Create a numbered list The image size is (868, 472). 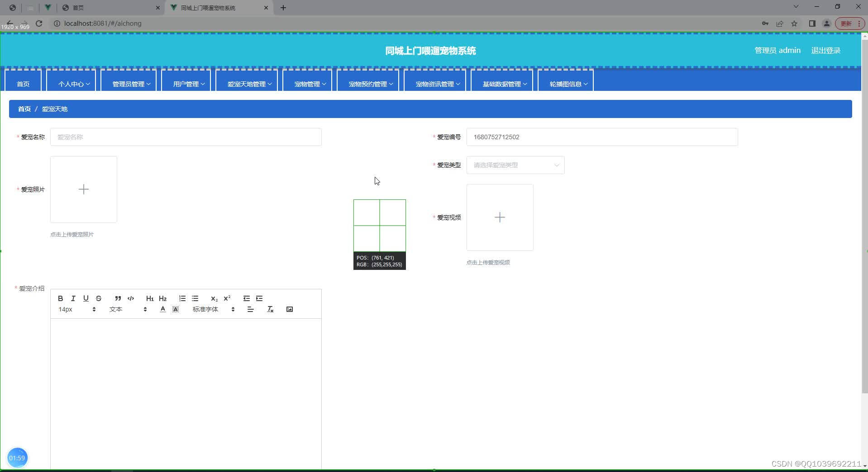coord(182,298)
